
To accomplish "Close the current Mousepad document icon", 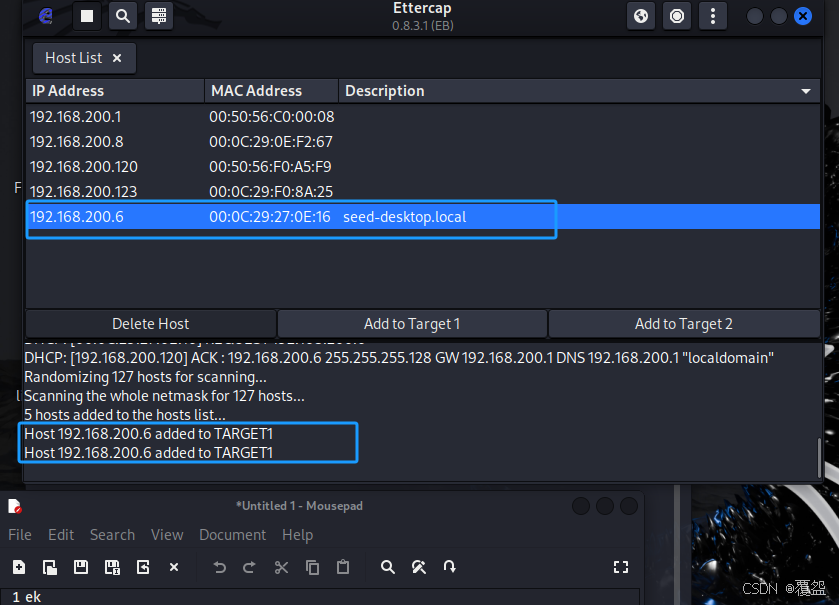I will (174, 567).
